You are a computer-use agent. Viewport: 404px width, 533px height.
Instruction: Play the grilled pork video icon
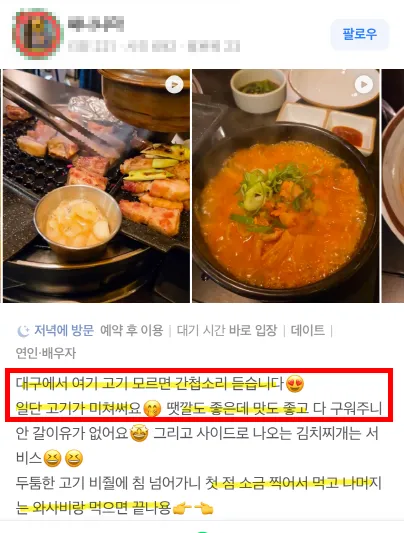(174, 84)
